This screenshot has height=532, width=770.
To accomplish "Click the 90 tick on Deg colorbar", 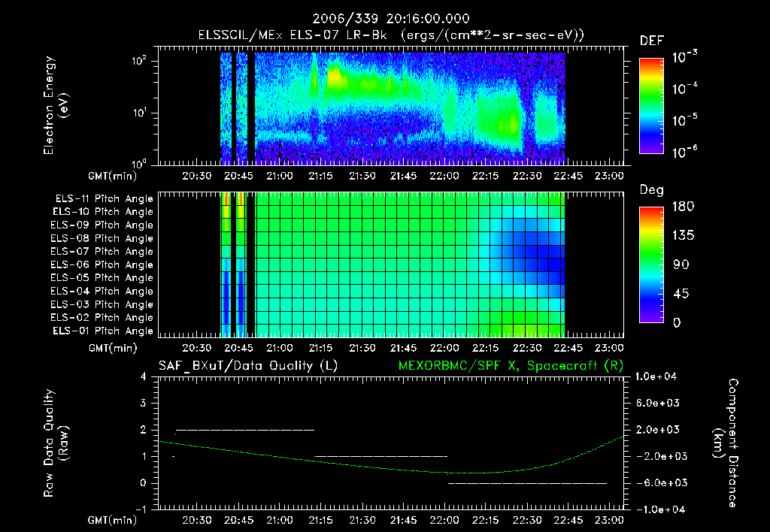I will point(681,264).
